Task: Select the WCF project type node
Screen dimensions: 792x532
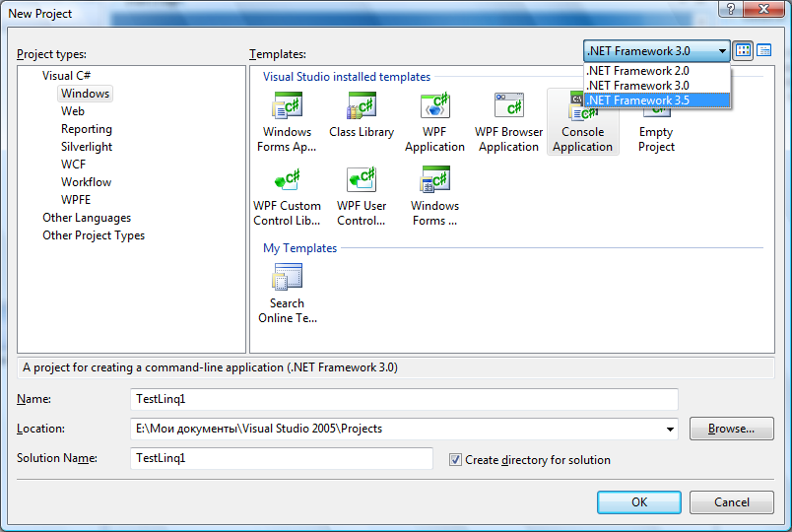Action: click(x=73, y=165)
